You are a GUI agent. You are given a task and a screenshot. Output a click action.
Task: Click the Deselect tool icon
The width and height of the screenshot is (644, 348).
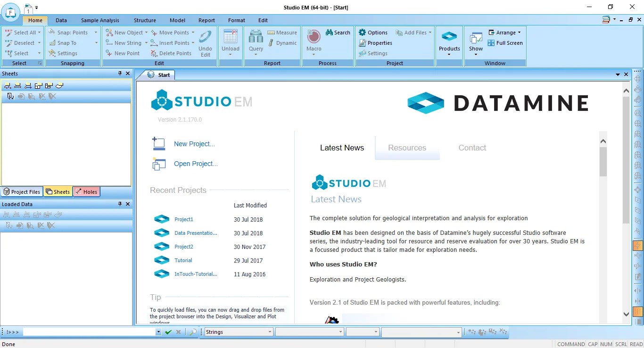coord(8,42)
